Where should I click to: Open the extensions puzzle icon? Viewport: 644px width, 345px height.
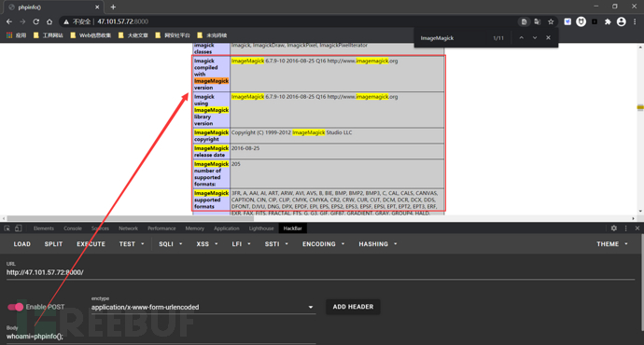pyautogui.click(x=608, y=21)
